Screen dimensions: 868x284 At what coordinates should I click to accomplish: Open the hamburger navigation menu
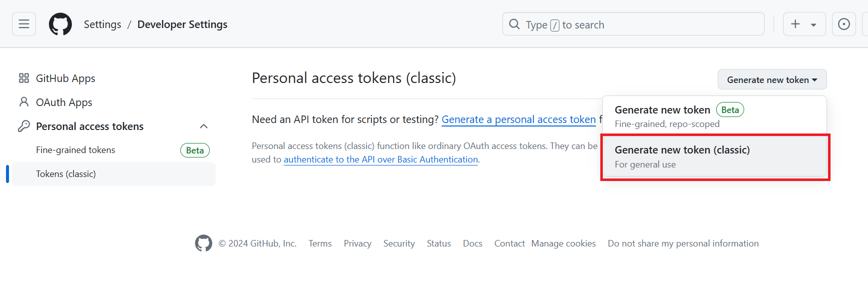tap(24, 24)
